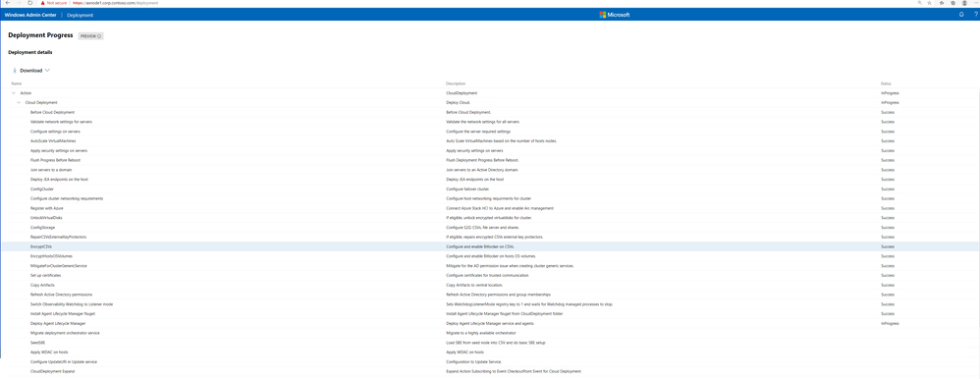Image resolution: width=980 pixels, height=379 pixels.
Task: Open the browser profile avatar
Action: tap(965, 3)
